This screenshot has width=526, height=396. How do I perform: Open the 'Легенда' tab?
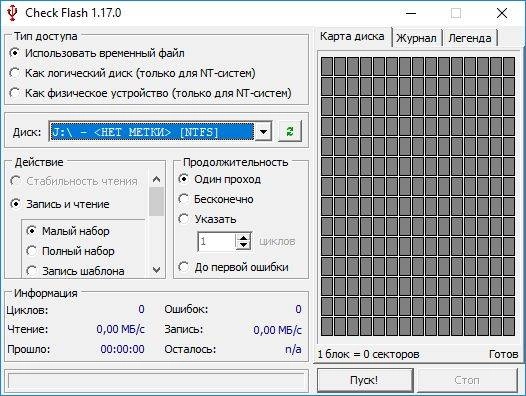click(x=470, y=38)
